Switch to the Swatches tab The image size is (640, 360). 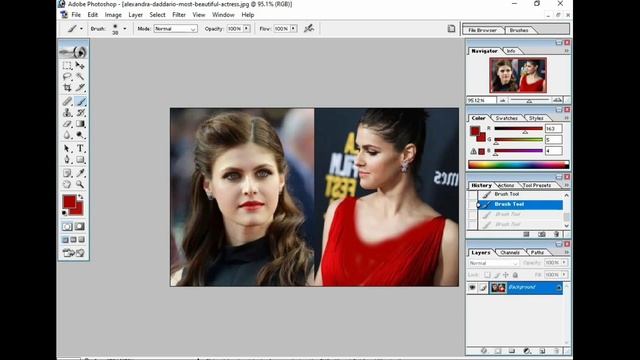coord(507,118)
